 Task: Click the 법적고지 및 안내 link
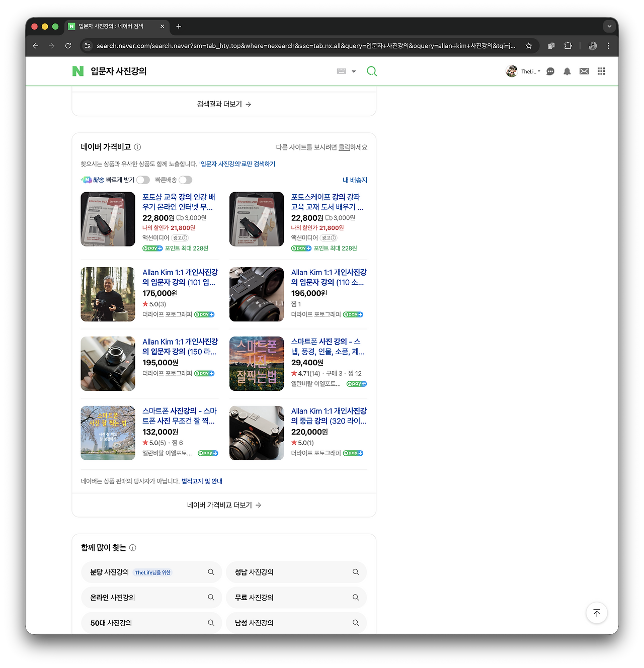[202, 481]
